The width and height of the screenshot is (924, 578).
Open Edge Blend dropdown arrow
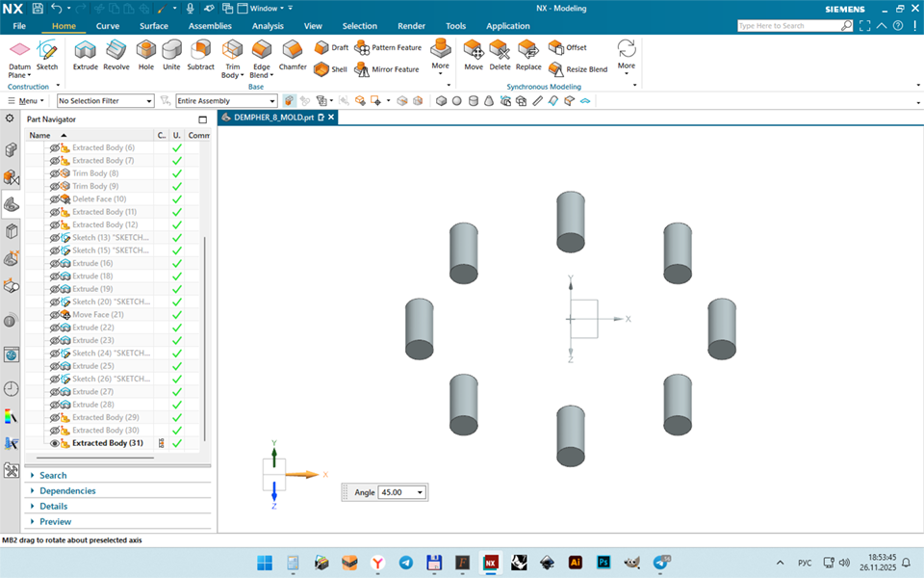pos(271,75)
